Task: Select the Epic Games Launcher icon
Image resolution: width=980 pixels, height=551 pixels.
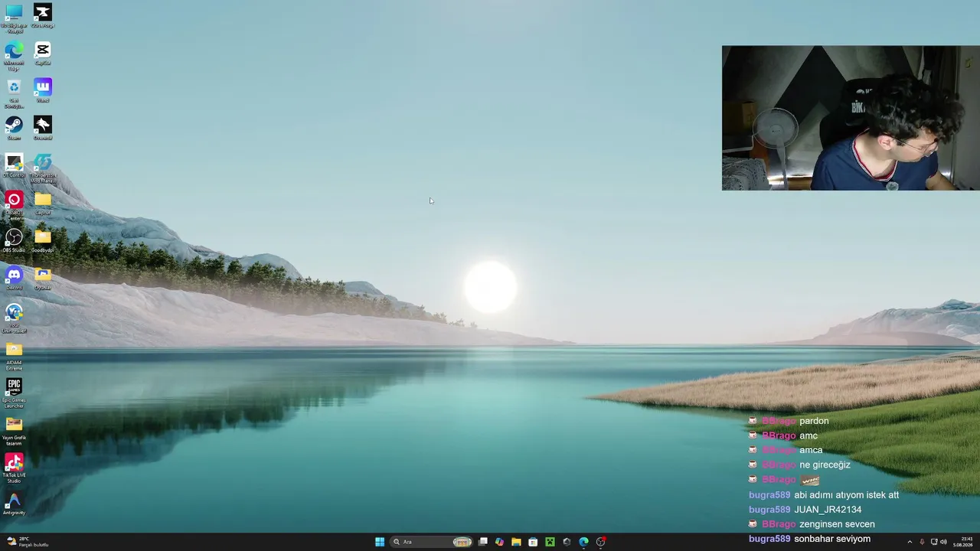Action: [x=14, y=393]
